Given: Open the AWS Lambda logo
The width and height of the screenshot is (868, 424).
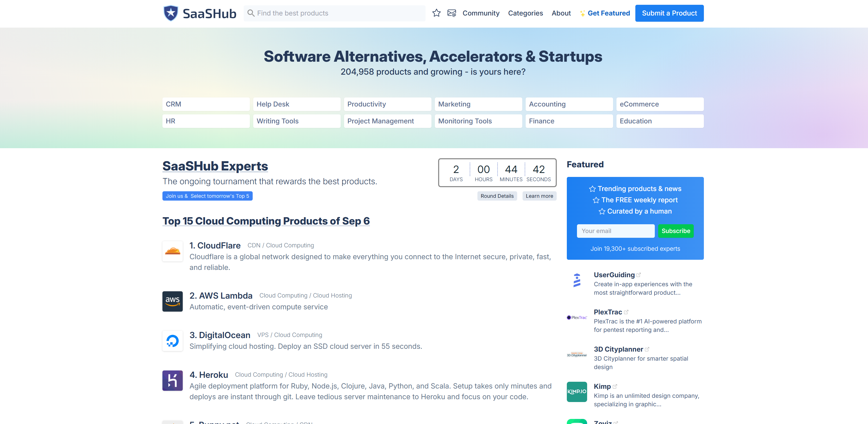Looking at the screenshot, I should tap(173, 301).
